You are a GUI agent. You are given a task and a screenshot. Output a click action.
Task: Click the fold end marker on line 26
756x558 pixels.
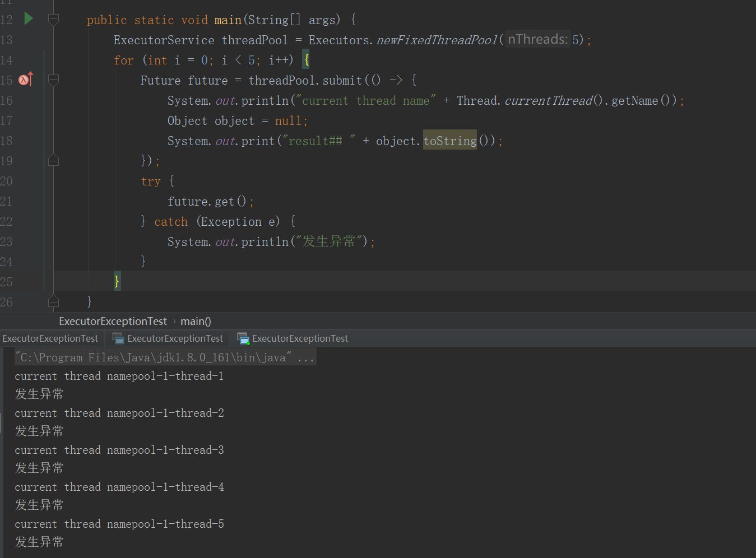[54, 302]
